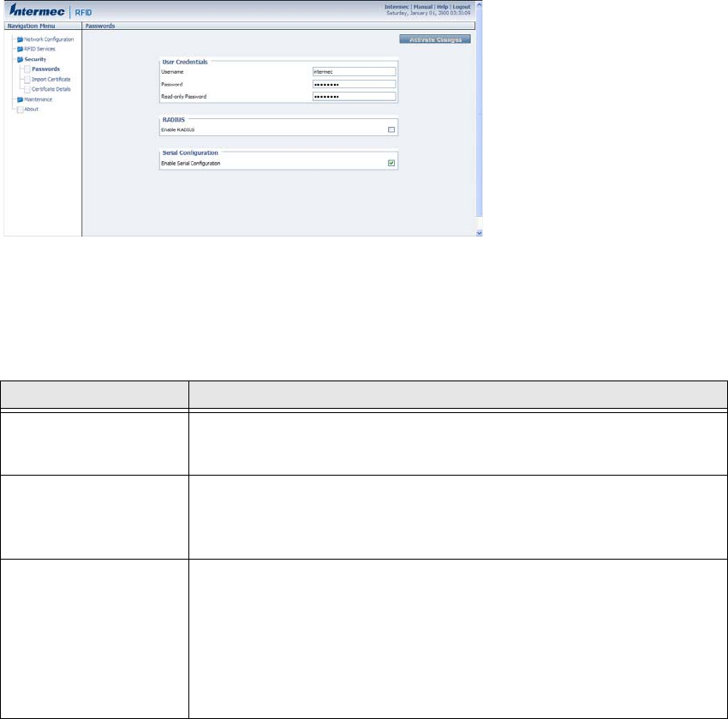Click the scrollbar up arrow

479,4
